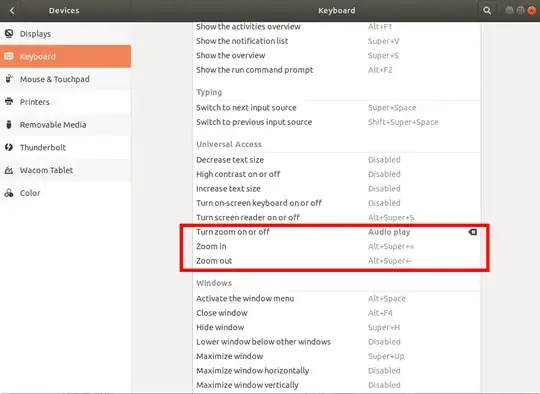Click the Super+V shortcut value
Screen dimensions: 540x394
[x=383, y=41]
